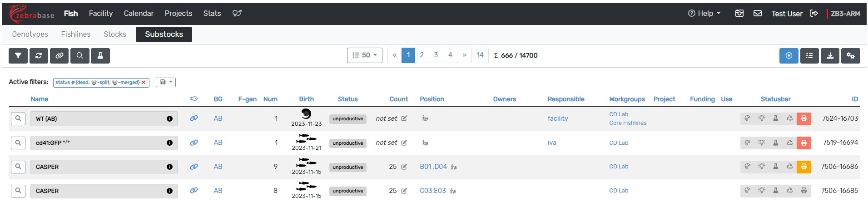Switch to the Fishlines tab
The height and width of the screenshot is (202, 868).
76,34
